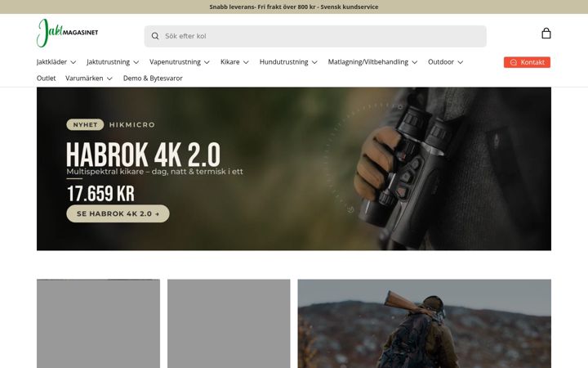
Task: Go to the Outlet page
Action: click(x=46, y=79)
